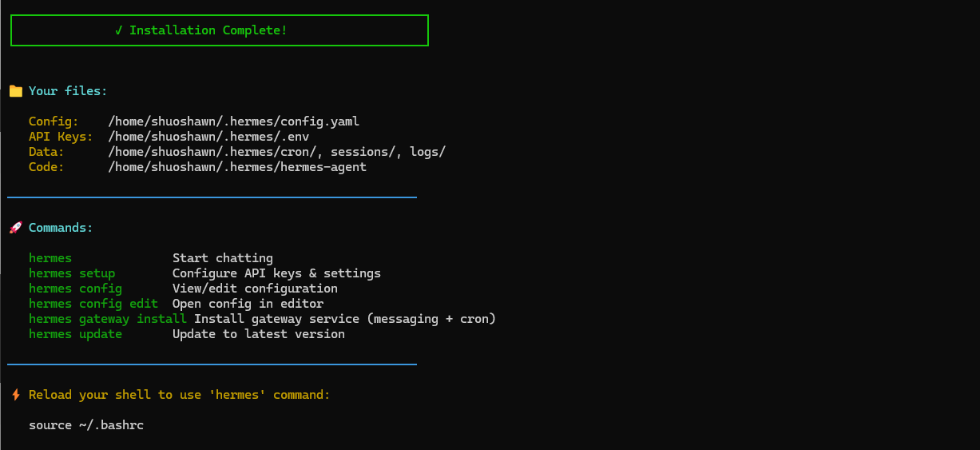Screen dimensions: 980x450
Task: Click the .hermes/.env API keys path
Action: pyautogui.click(x=208, y=137)
